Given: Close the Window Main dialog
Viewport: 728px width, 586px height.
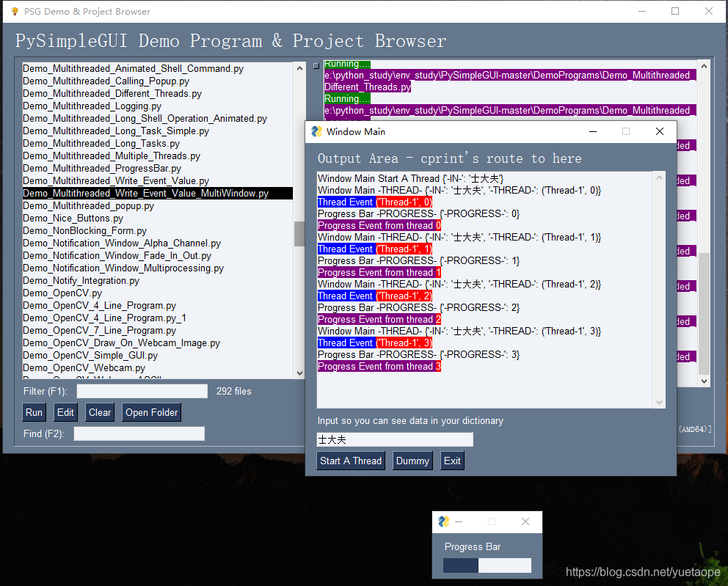Looking at the screenshot, I should click(x=659, y=132).
